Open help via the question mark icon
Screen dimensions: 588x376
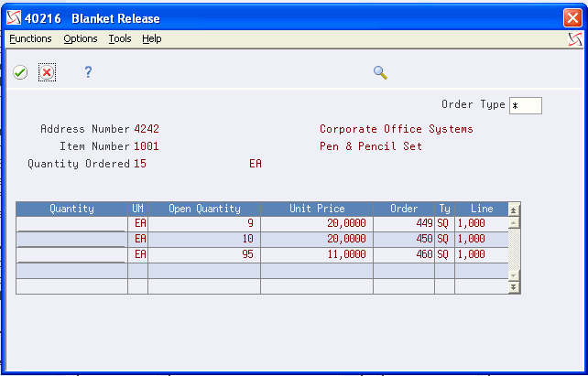click(x=88, y=72)
